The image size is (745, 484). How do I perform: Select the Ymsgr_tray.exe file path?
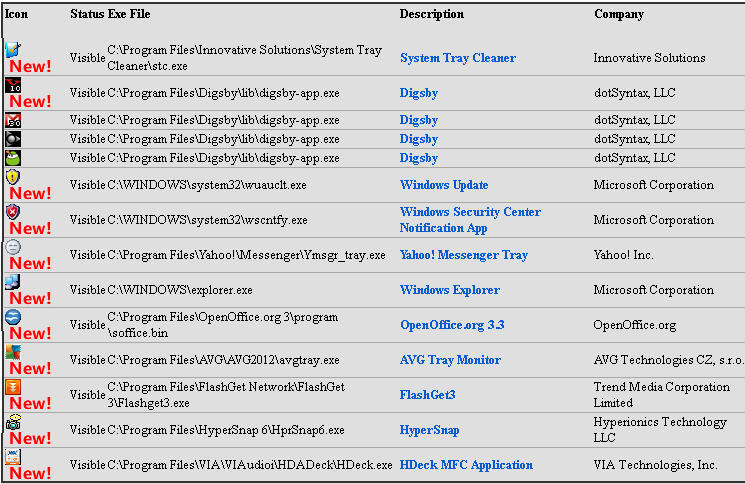coord(246,255)
